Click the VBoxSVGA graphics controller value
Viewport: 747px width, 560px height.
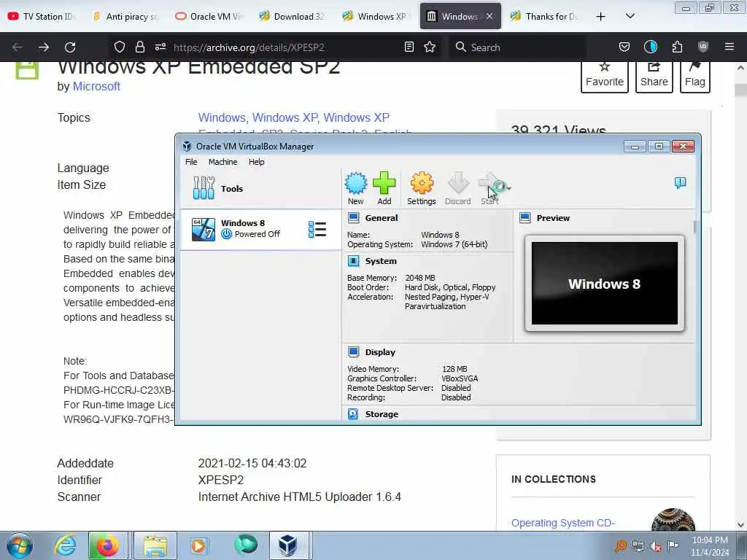click(x=460, y=378)
